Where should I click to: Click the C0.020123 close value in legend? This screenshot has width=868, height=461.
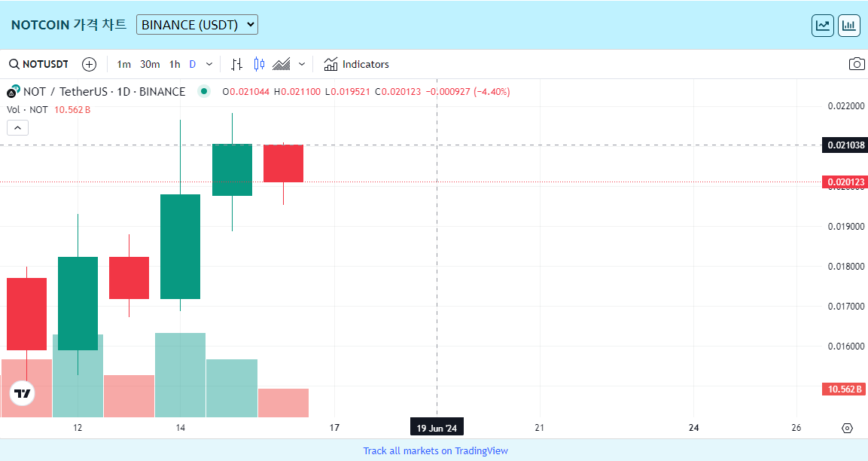(398, 92)
